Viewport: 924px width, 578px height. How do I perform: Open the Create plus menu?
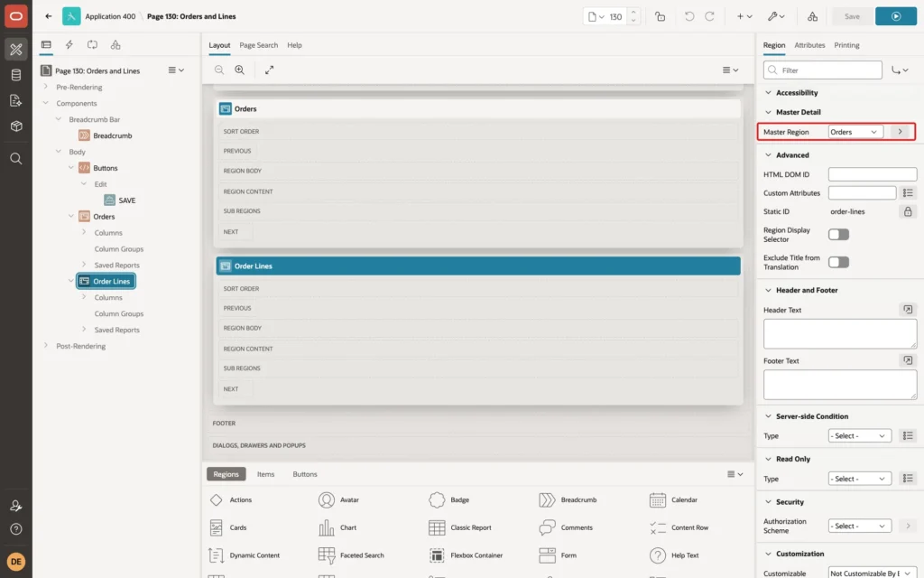click(x=744, y=16)
